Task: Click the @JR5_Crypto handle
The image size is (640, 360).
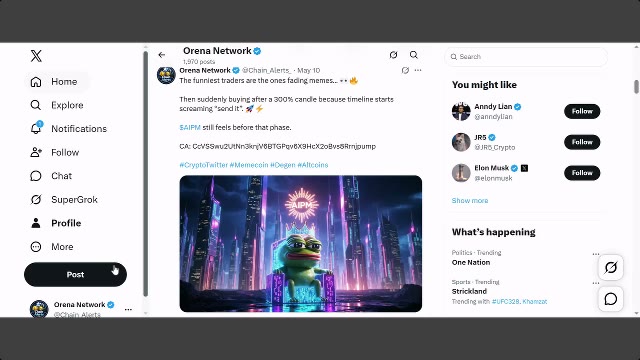Action: pyautogui.click(x=495, y=147)
